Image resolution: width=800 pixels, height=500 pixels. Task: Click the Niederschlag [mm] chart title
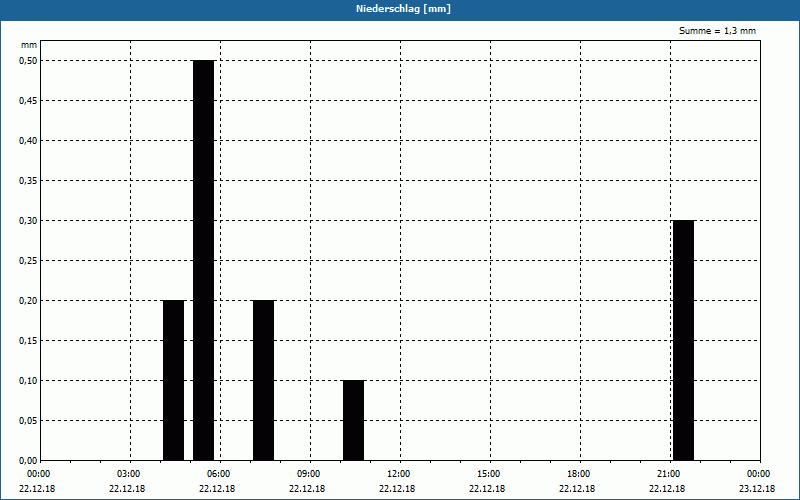403,9
